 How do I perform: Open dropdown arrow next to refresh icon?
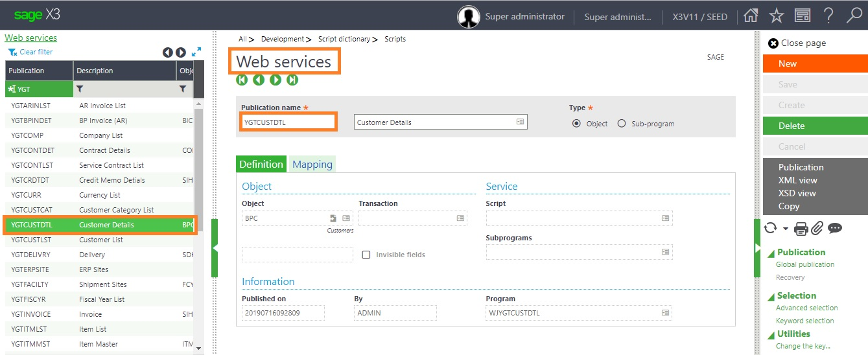pos(785,229)
